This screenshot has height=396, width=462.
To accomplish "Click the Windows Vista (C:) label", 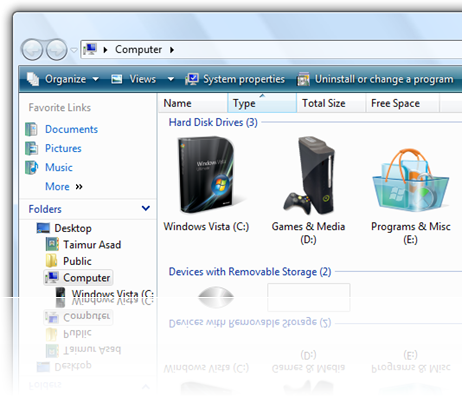I will click(x=206, y=227).
